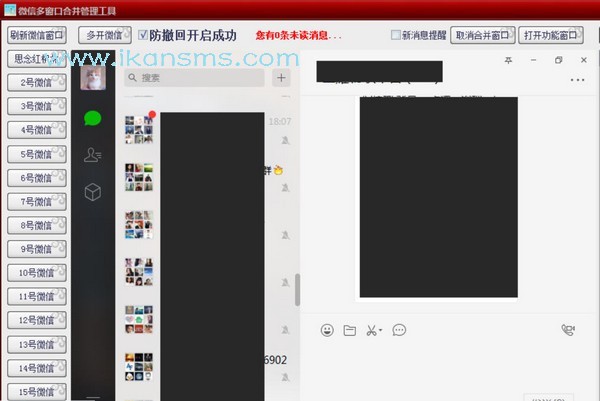Switch to 9号微信 account
This screenshot has height=401, width=600.
[x=37, y=249]
